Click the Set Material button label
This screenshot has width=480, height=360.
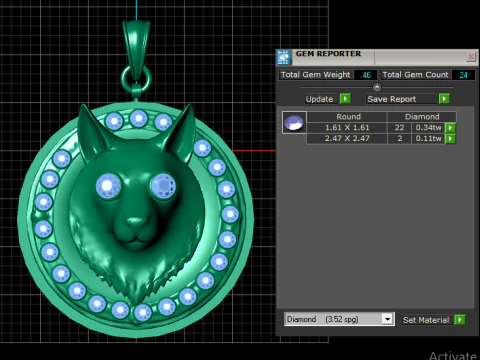tap(426, 320)
